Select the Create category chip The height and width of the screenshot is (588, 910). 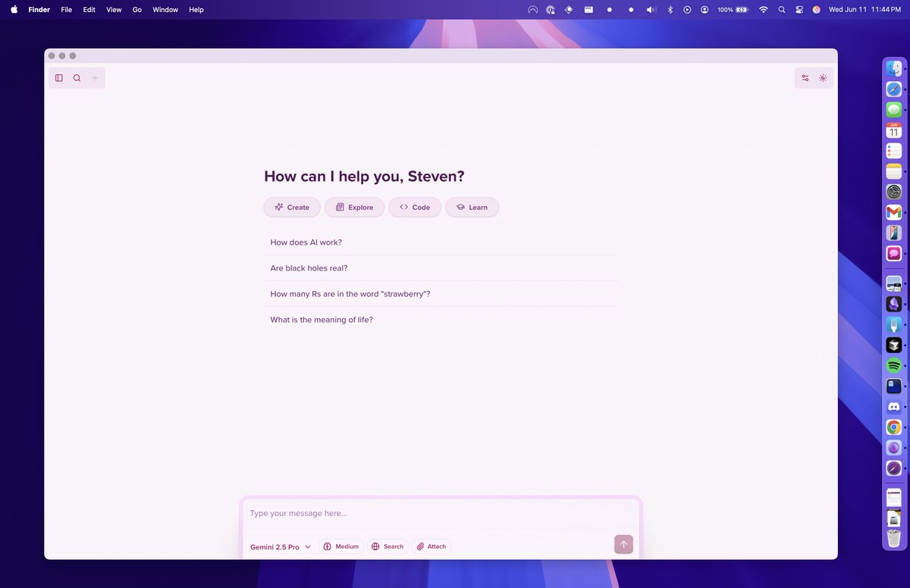[292, 207]
